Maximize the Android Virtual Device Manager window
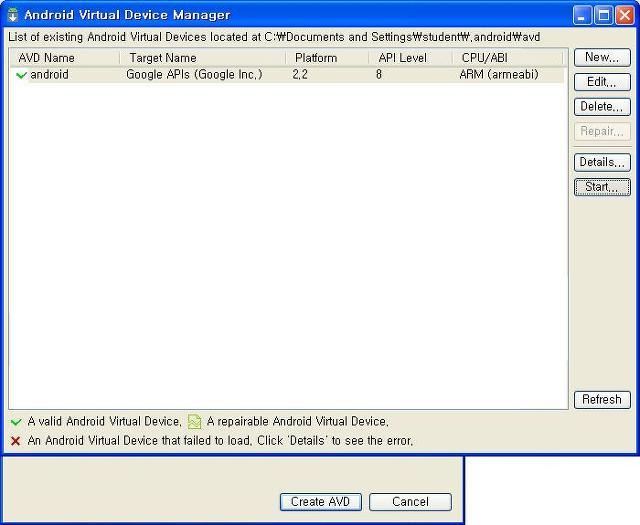The image size is (640, 525). [604, 16]
